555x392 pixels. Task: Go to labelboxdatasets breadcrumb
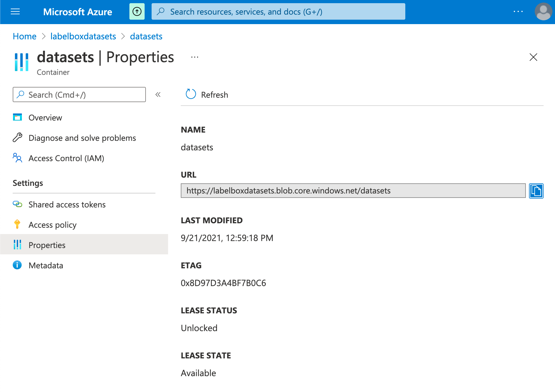[x=83, y=36]
